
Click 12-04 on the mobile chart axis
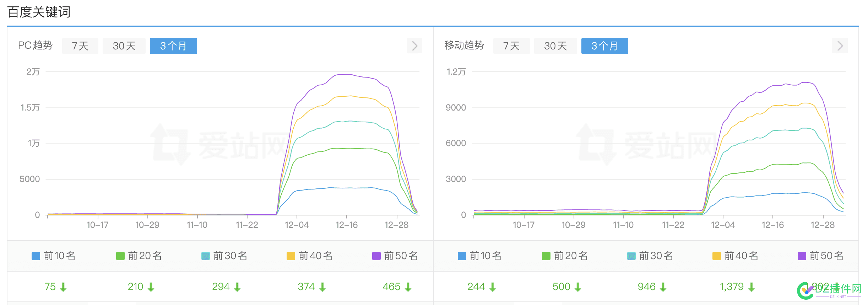coord(723,225)
